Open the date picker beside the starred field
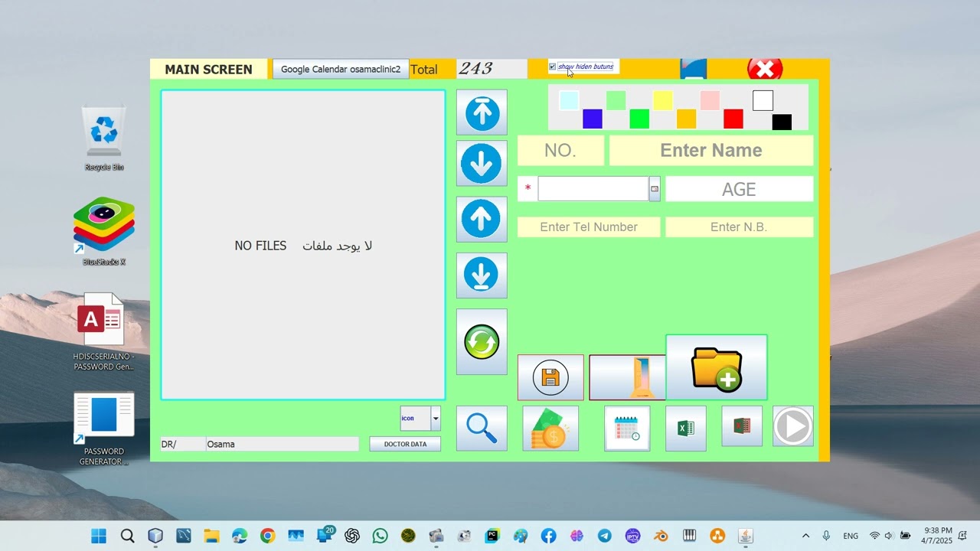The height and width of the screenshot is (551, 980). click(x=655, y=189)
